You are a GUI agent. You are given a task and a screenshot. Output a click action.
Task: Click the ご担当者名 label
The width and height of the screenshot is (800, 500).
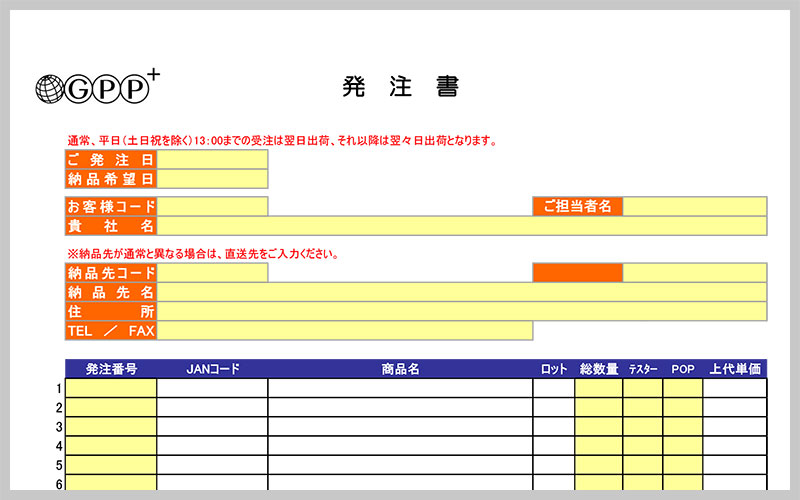pos(578,206)
